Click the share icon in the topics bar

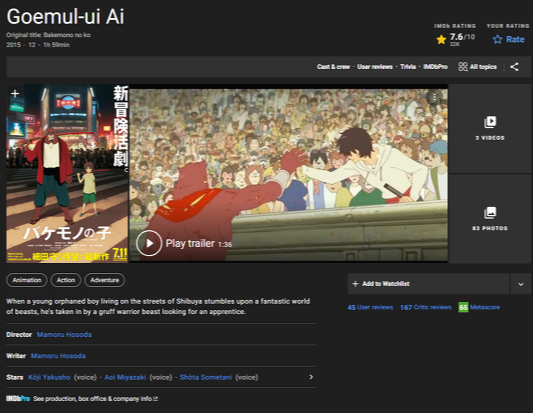click(x=514, y=67)
